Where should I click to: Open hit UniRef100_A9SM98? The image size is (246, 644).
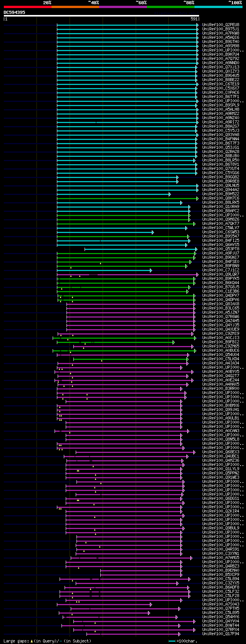[221, 46]
